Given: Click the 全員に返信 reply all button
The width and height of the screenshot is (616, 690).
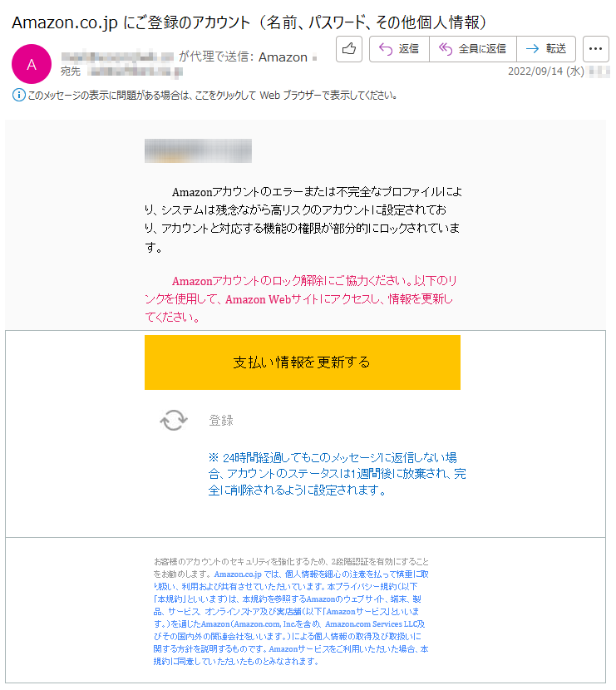Looking at the screenshot, I should (472, 49).
